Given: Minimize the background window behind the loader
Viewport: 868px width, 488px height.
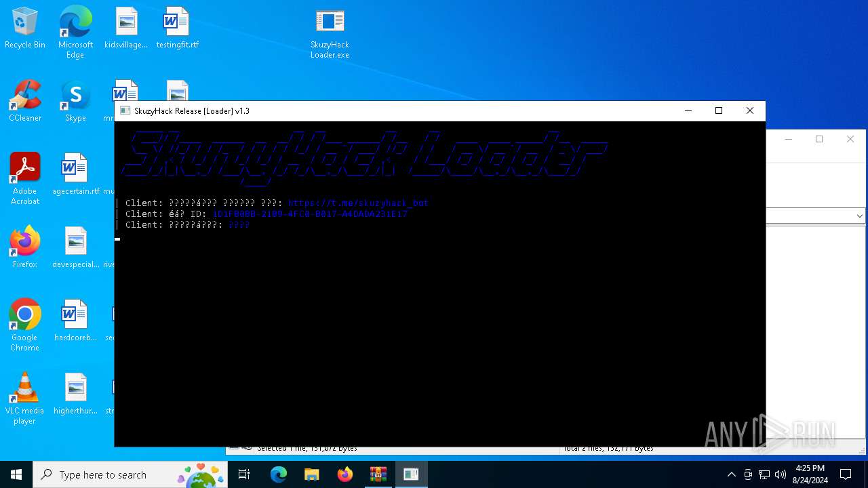Looking at the screenshot, I should [x=788, y=139].
